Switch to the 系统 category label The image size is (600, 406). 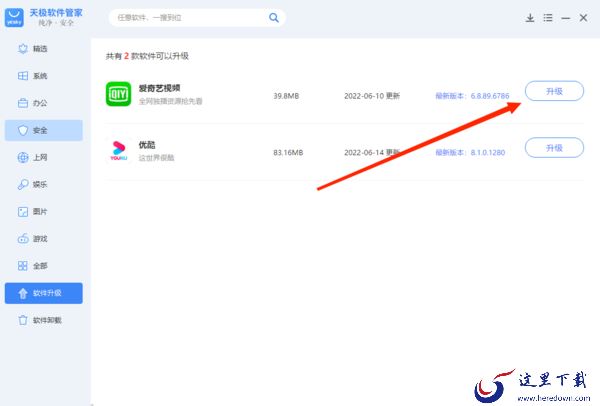[x=40, y=76]
